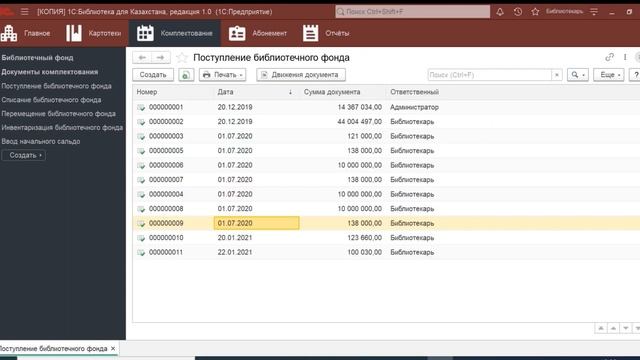Image resolution: width=640 pixels, height=360 pixels.
Task: Click the amount 14 387 034,00
Action: coord(360,107)
